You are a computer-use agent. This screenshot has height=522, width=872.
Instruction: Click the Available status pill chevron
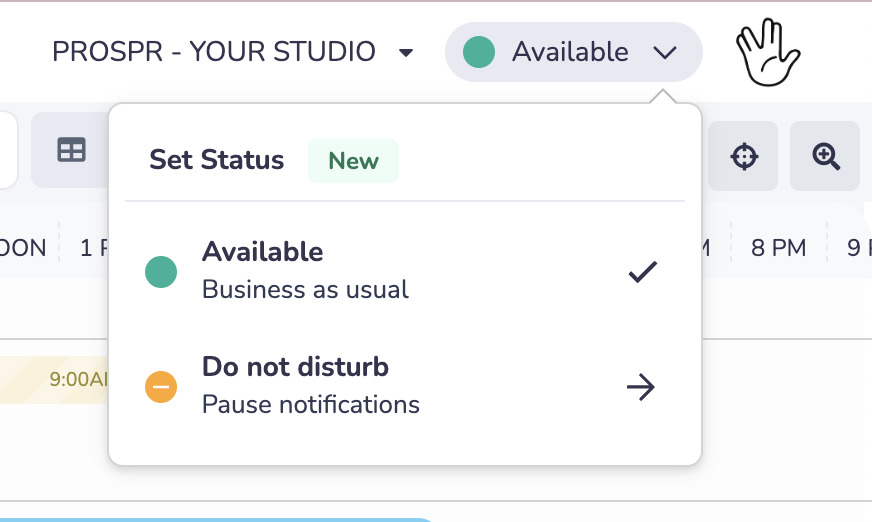pos(665,52)
